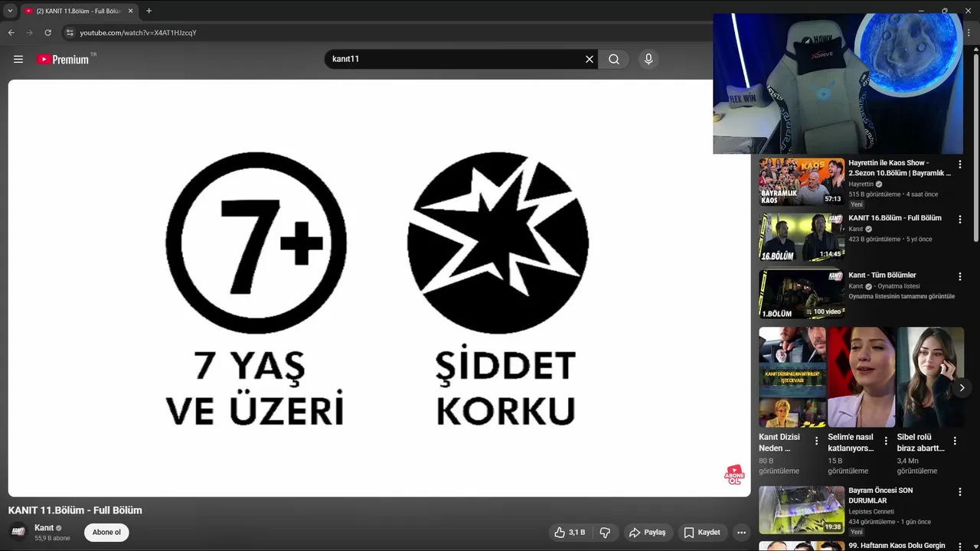
Task: Go to YouTube Premium home logo
Action: (64, 59)
